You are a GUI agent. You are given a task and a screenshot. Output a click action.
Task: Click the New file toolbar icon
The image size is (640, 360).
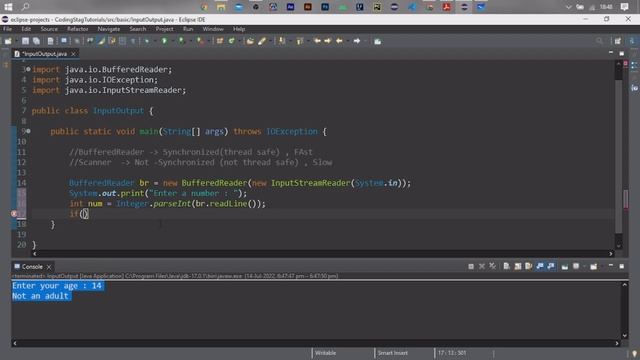[x=8, y=41]
